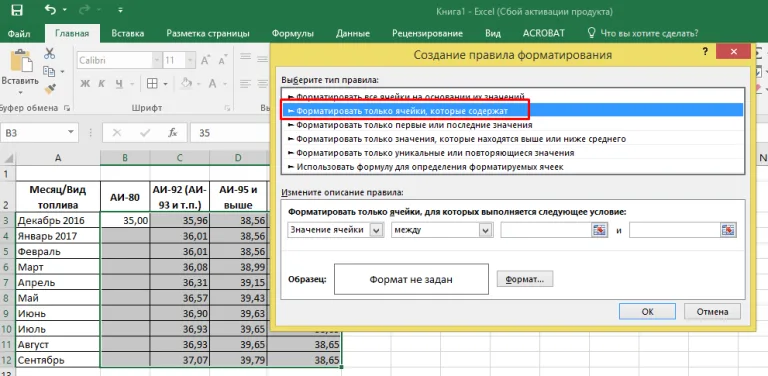Open the borders dropdown arrow
This screenshot has width=768, height=376.
pyautogui.click(x=166, y=84)
